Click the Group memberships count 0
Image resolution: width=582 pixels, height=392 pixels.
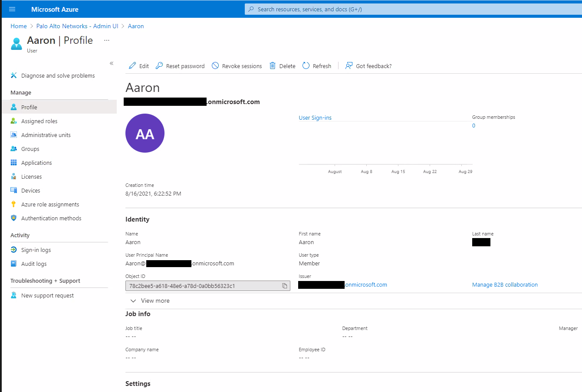[x=473, y=126]
